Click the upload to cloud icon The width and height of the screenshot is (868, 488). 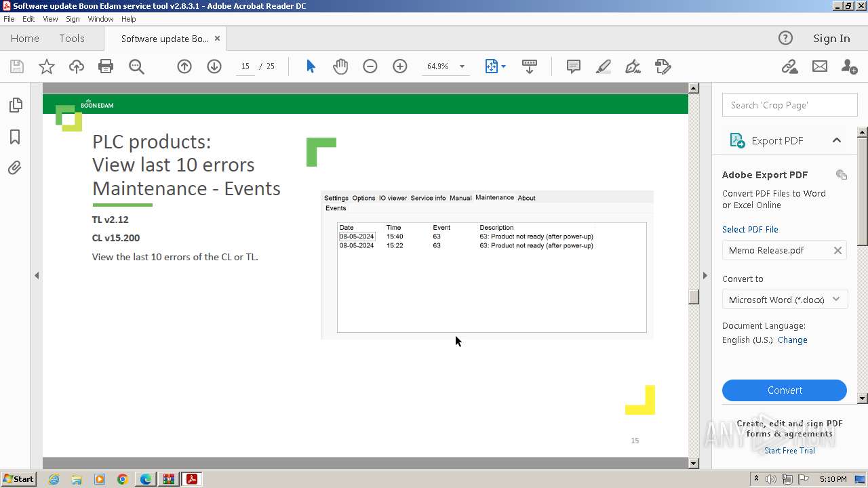tap(77, 66)
